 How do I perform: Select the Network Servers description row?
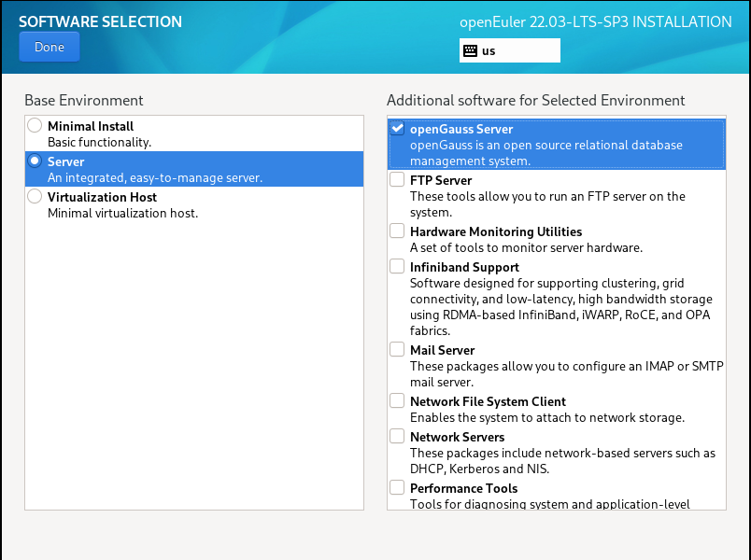562,460
